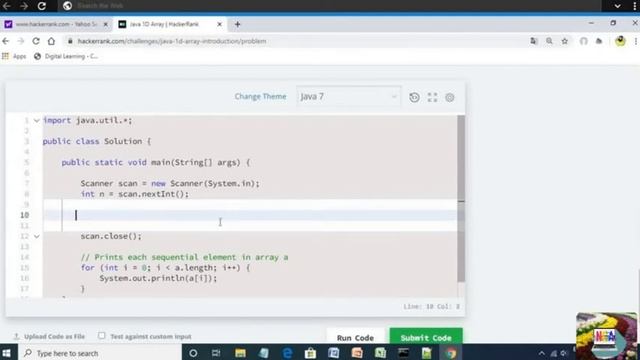Reset code with the history icon
Image resolution: width=640 pixels, height=360 pixels.
(x=414, y=97)
